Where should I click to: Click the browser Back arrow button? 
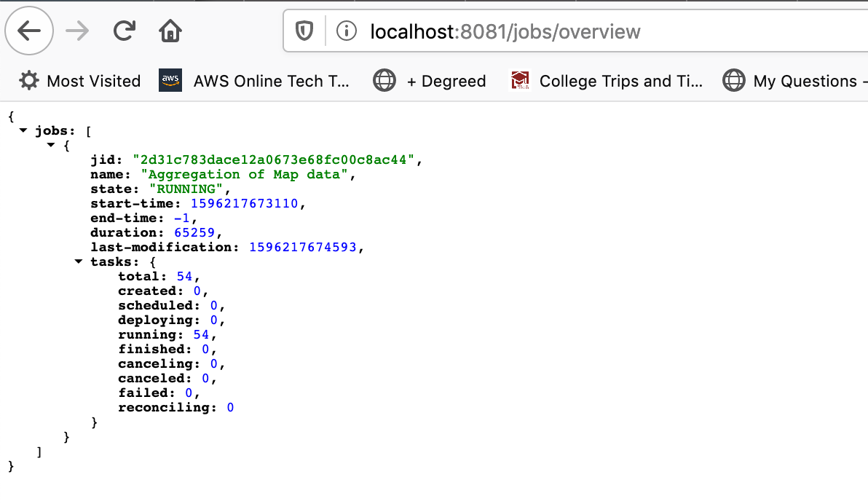click(x=29, y=31)
